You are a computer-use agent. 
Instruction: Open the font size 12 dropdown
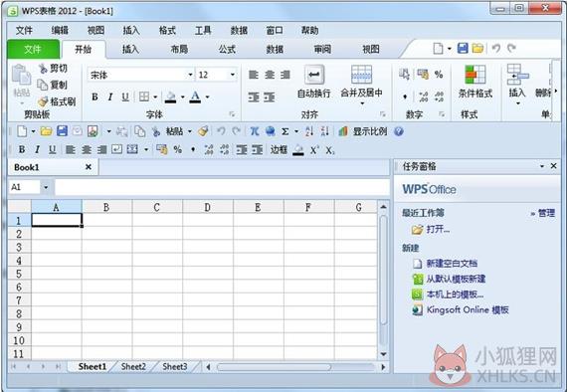[x=233, y=75]
